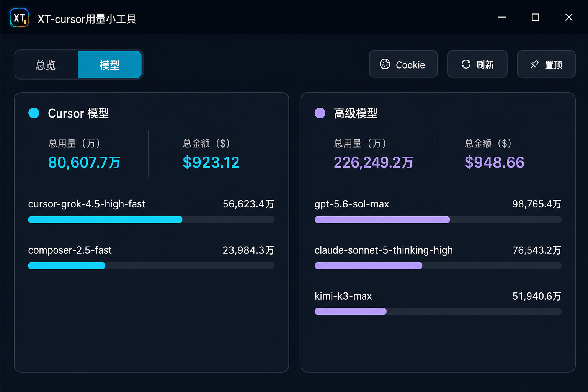Screen dimensions: 588x392
Task: Pin window on top with 置顶
Action: tap(546, 64)
